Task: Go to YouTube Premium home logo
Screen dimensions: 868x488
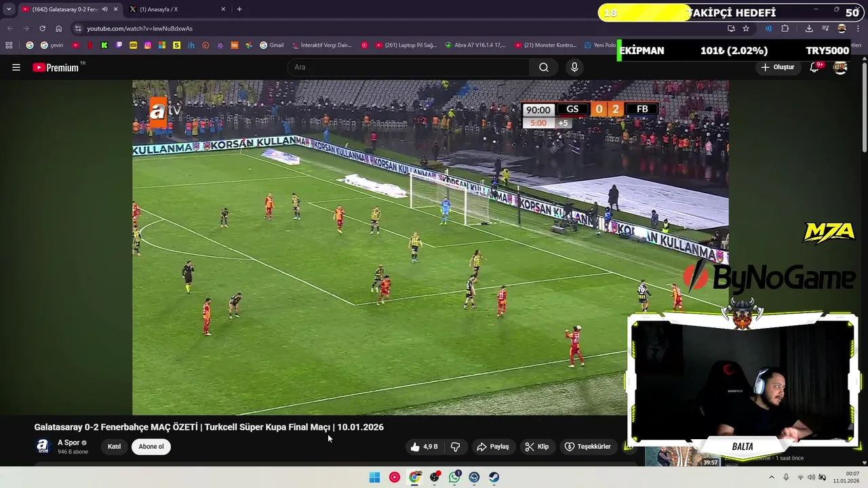Action: tap(56, 67)
